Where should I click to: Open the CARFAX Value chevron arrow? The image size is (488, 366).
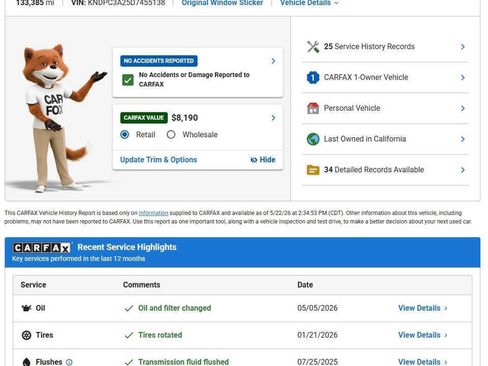click(x=273, y=118)
